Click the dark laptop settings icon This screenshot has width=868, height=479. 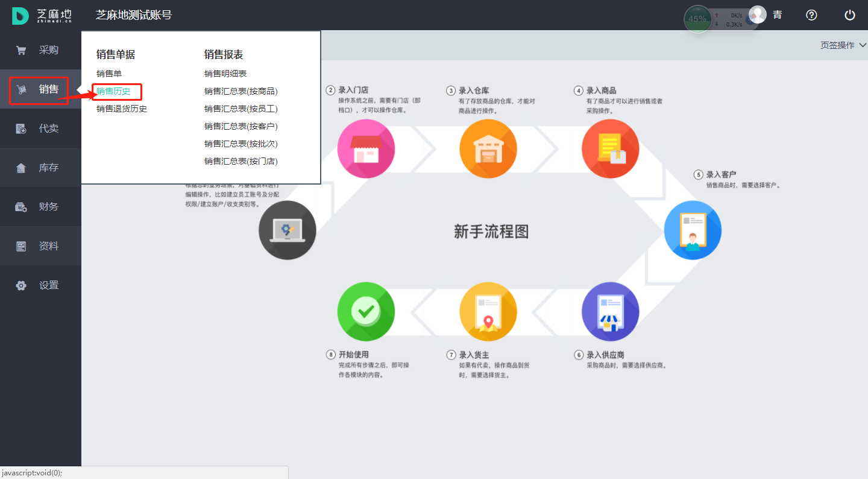coord(288,230)
